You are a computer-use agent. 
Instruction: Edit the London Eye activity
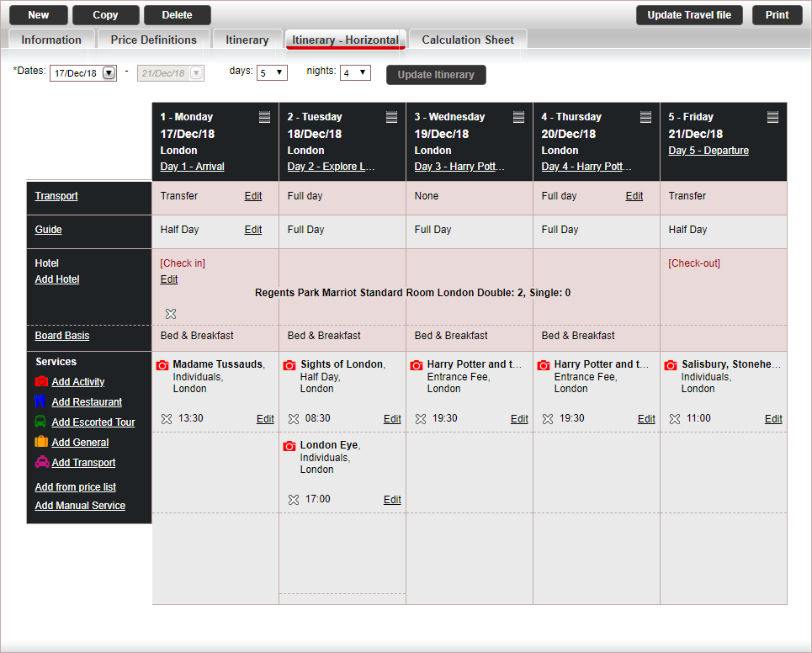[x=392, y=500]
